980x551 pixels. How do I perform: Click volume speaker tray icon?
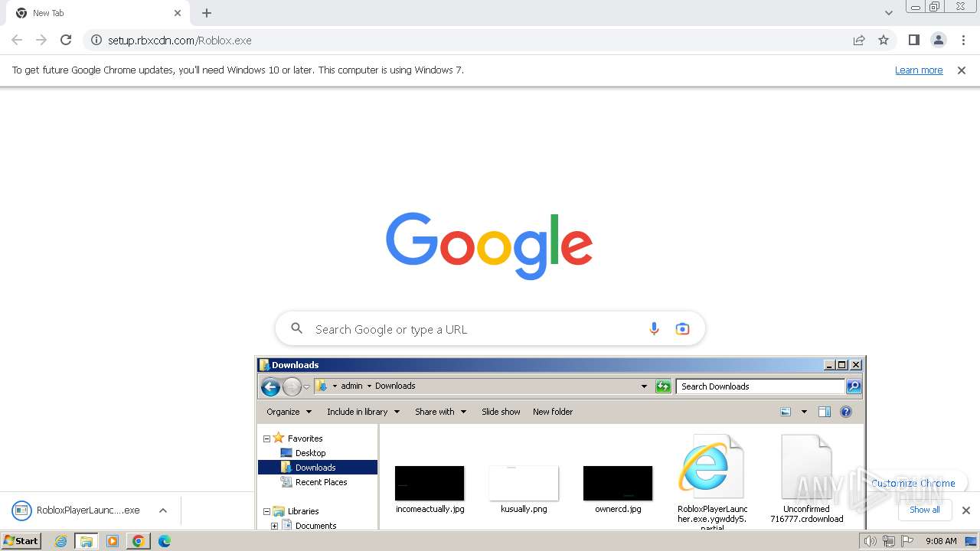click(x=871, y=541)
